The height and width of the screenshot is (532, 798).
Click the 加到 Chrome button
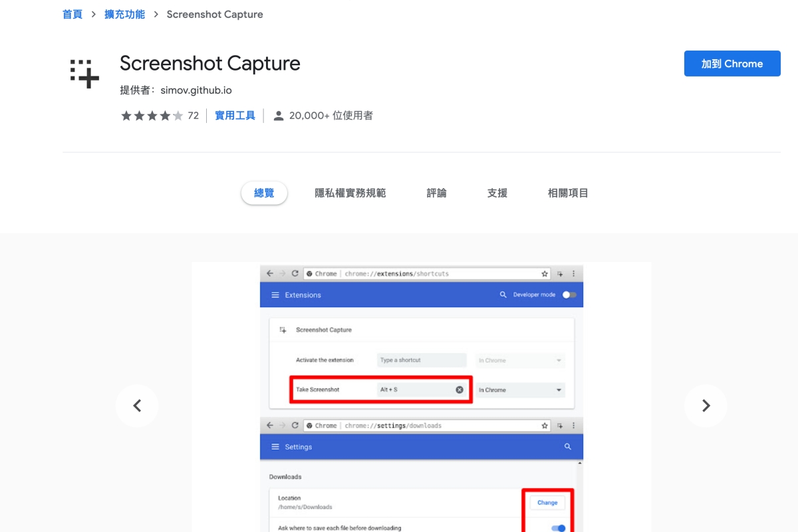point(732,63)
